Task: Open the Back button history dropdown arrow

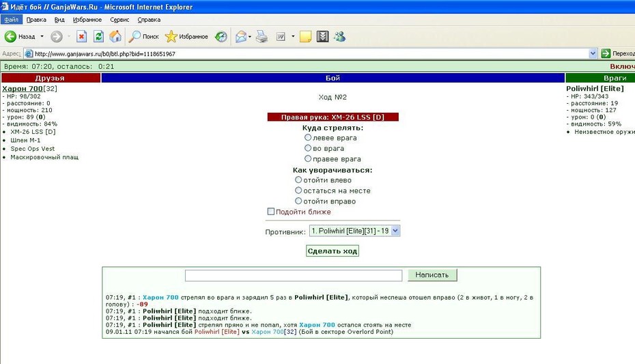Action: [42, 36]
